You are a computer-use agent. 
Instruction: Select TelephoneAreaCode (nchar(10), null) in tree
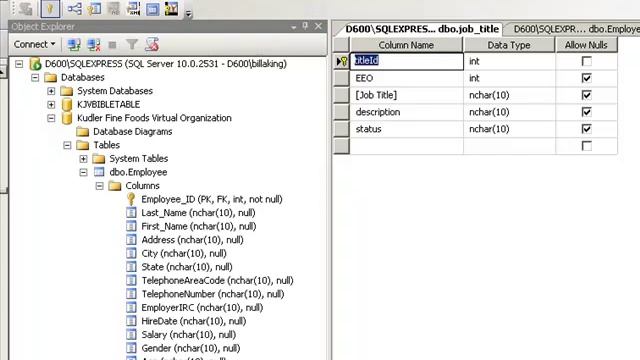point(217,280)
